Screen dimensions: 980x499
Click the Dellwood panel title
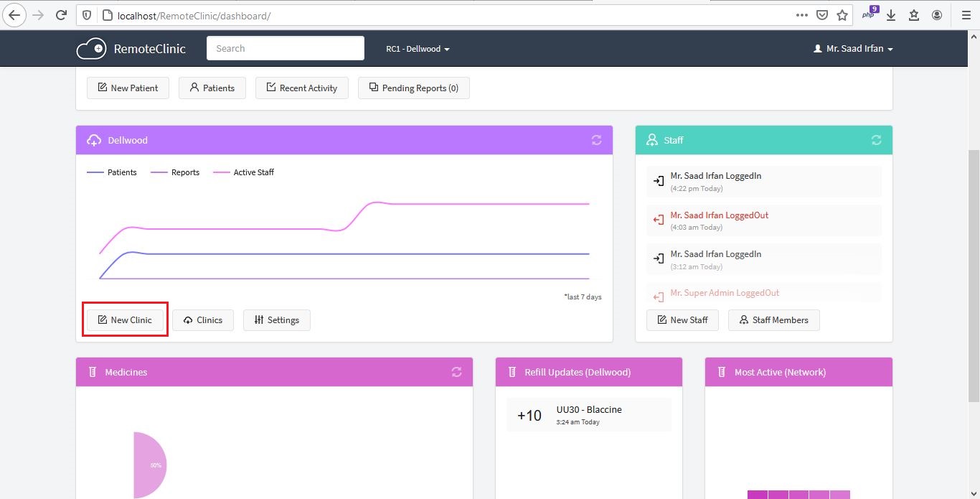click(x=128, y=140)
